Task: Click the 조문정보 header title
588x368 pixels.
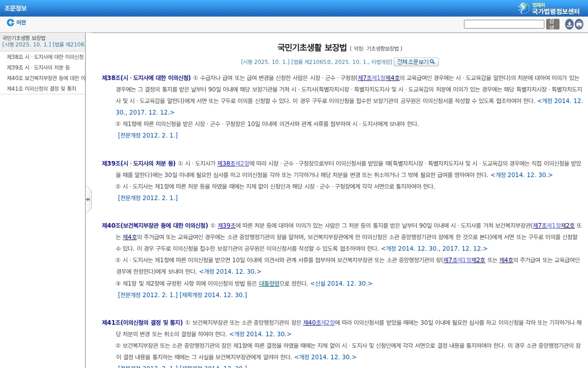Action: pyautogui.click(x=16, y=8)
